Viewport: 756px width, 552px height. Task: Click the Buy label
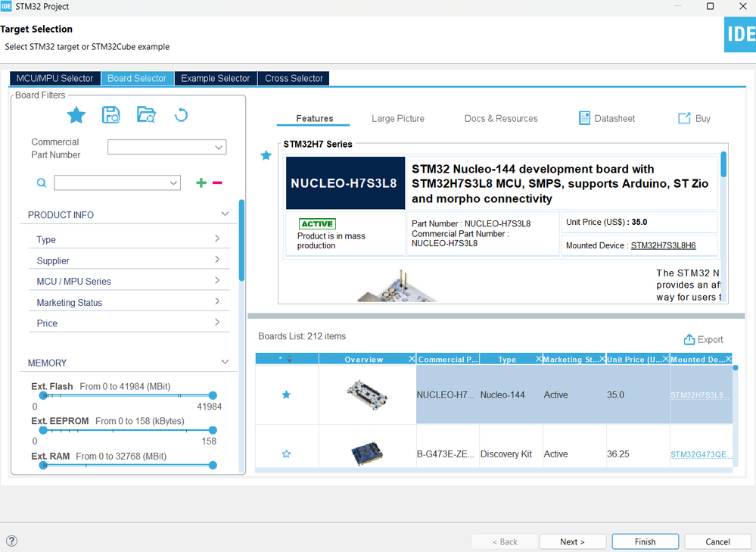[702, 118]
